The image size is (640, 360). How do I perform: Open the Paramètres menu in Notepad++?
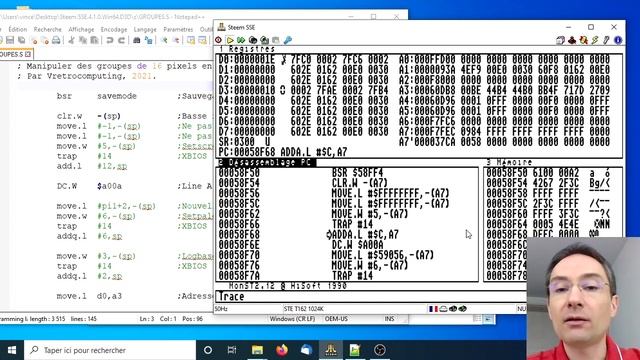tap(178, 29)
